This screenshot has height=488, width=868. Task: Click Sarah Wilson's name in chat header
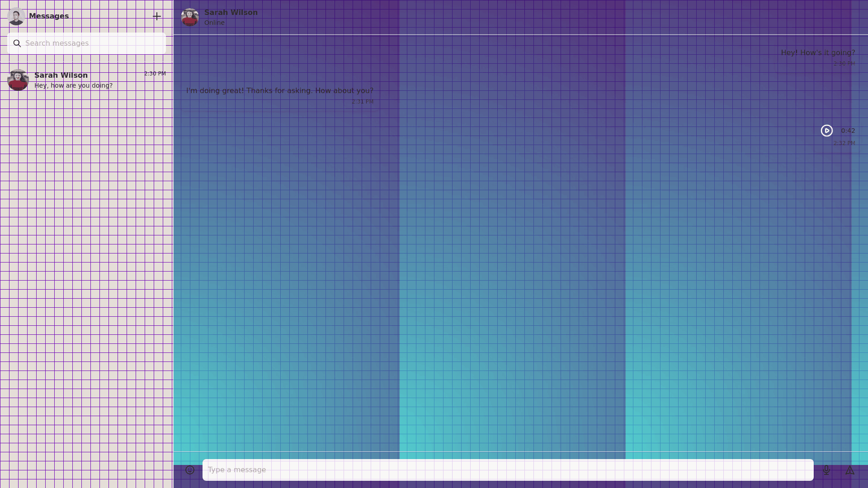[x=231, y=13]
